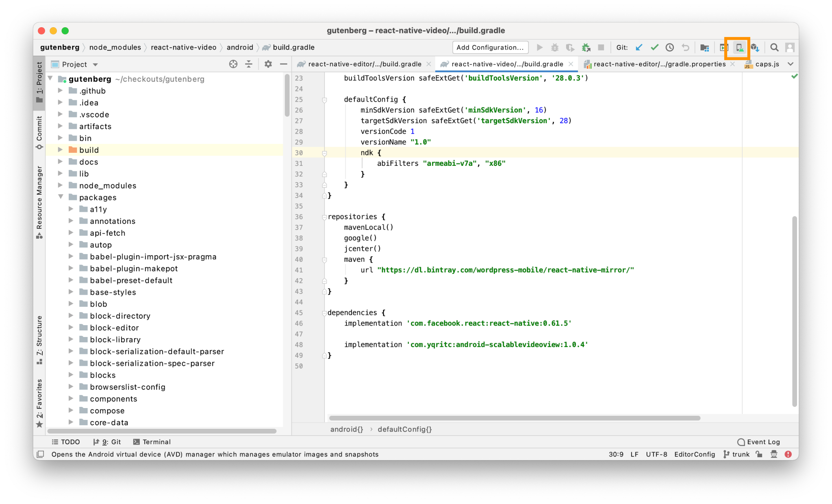Click Add Configuration button
The image size is (832, 504).
point(490,48)
